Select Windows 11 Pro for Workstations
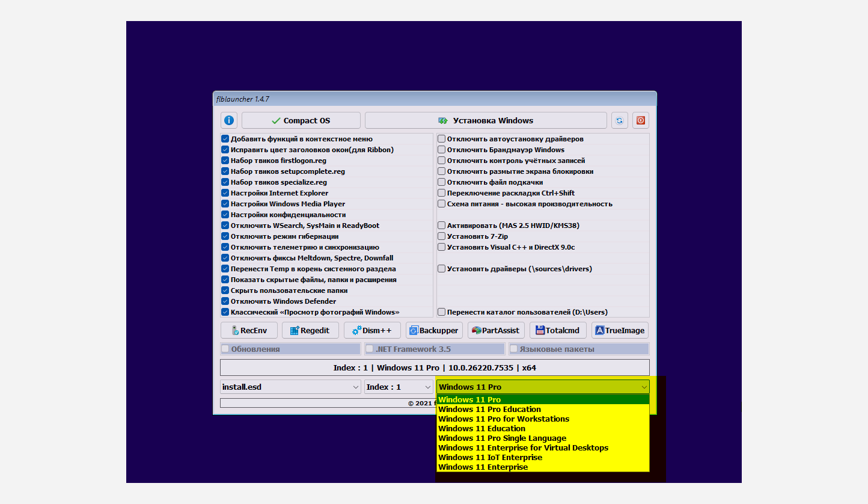The height and width of the screenshot is (504, 868). (x=543, y=419)
